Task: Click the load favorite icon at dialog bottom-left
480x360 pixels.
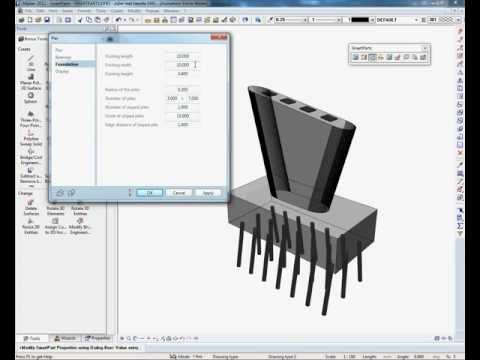Action: [60, 193]
